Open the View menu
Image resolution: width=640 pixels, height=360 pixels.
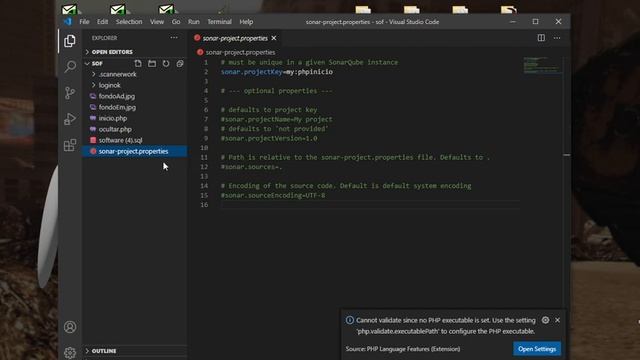157,22
